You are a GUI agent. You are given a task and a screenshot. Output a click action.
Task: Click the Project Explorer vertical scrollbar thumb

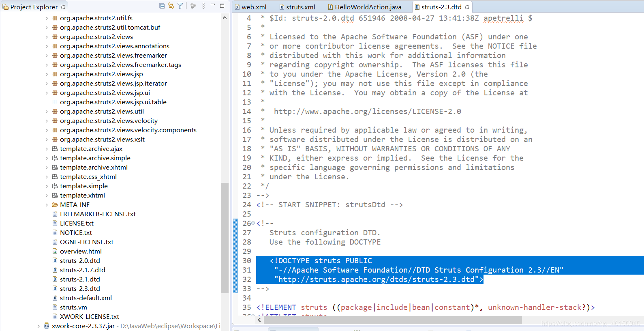tap(225, 238)
